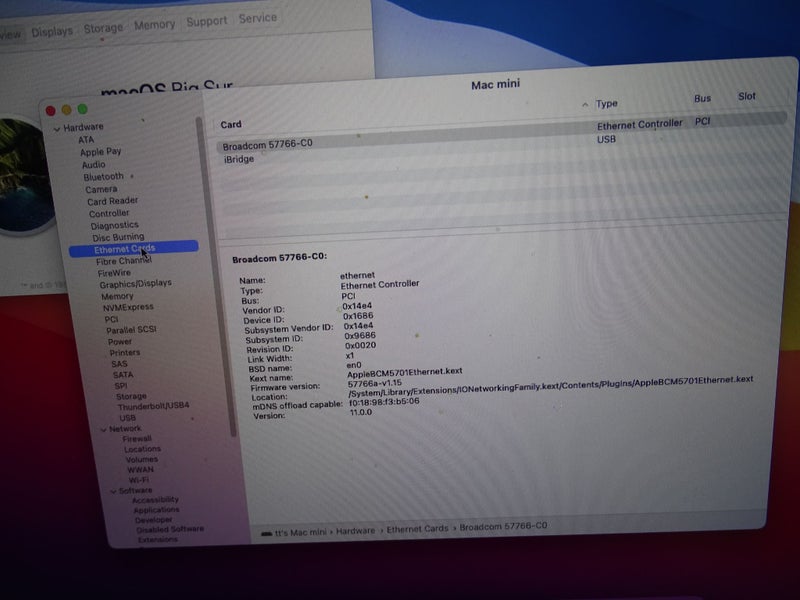Select Volumes under Network
Screen dimensions: 800x600
pyautogui.click(x=141, y=460)
